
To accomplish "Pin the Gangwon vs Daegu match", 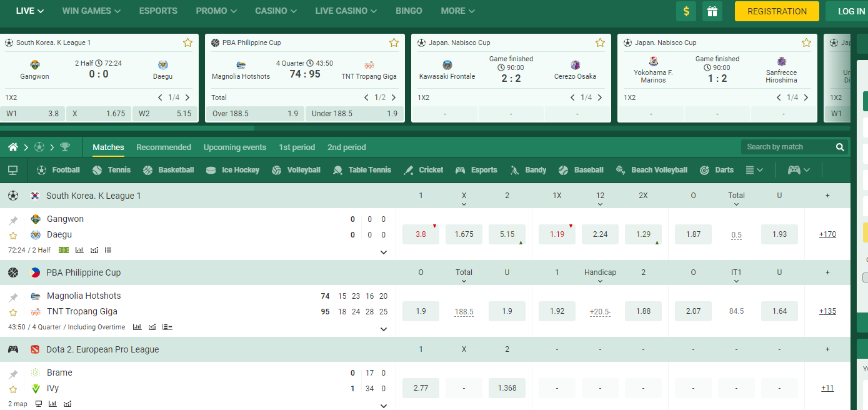I will [x=13, y=221].
